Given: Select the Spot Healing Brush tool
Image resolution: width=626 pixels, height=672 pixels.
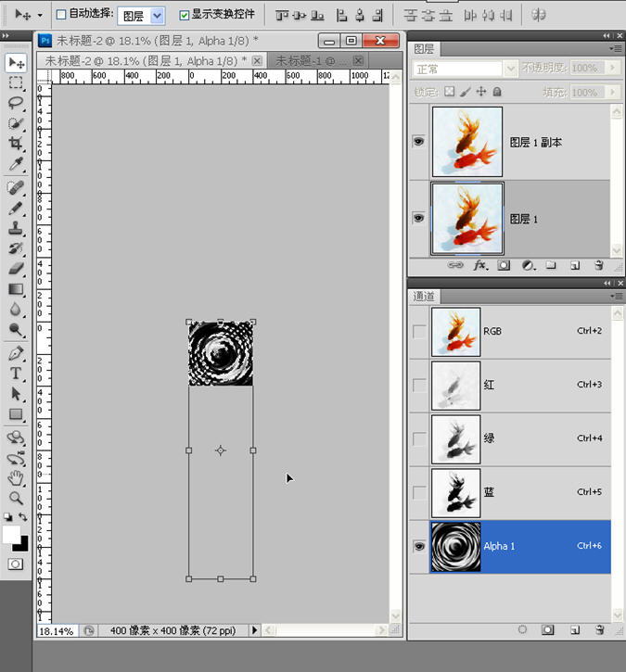Looking at the screenshot, I should tap(16, 187).
